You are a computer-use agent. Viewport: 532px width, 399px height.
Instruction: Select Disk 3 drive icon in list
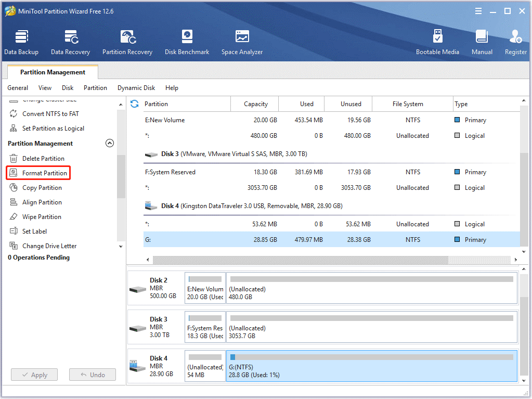point(151,155)
